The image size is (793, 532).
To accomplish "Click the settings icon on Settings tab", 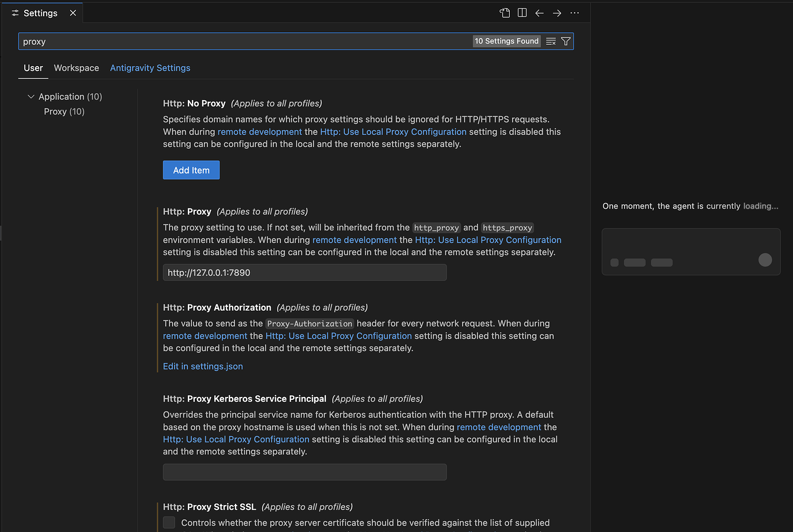I will tap(15, 13).
